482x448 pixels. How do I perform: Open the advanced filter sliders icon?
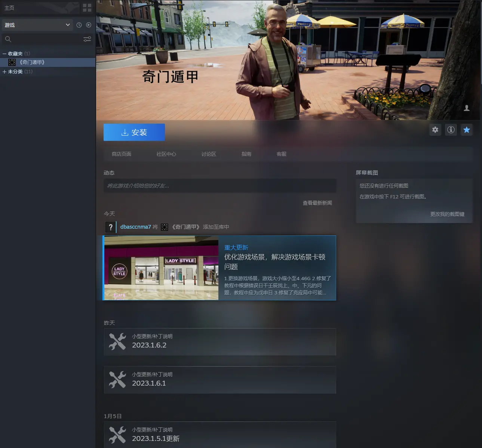coord(87,39)
